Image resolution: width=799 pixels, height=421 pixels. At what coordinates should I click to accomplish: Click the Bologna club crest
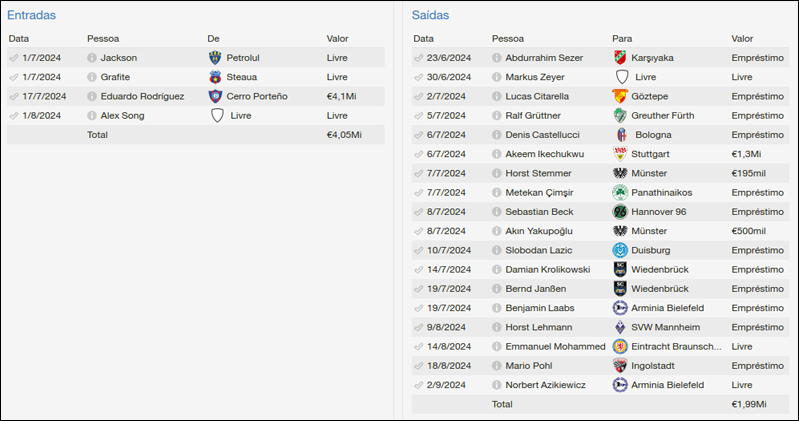coord(620,135)
